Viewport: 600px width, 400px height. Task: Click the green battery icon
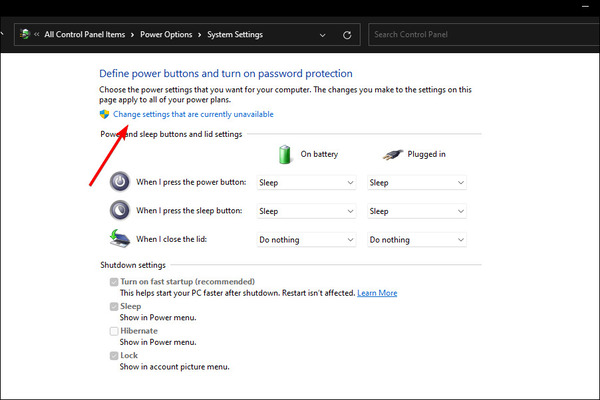pos(285,154)
